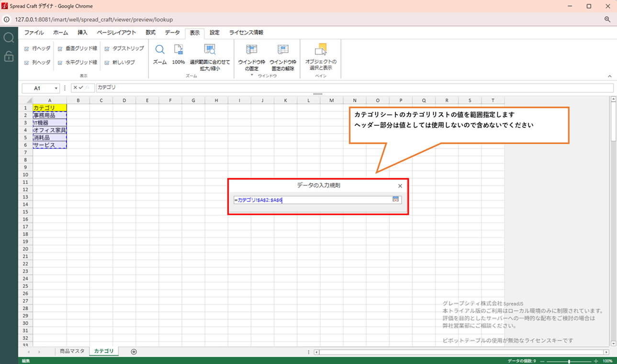Viewport: 617px width, 364px height.
Task: Click zoom to selection (選択範囲に合わせて) icon
Action: 210,50
